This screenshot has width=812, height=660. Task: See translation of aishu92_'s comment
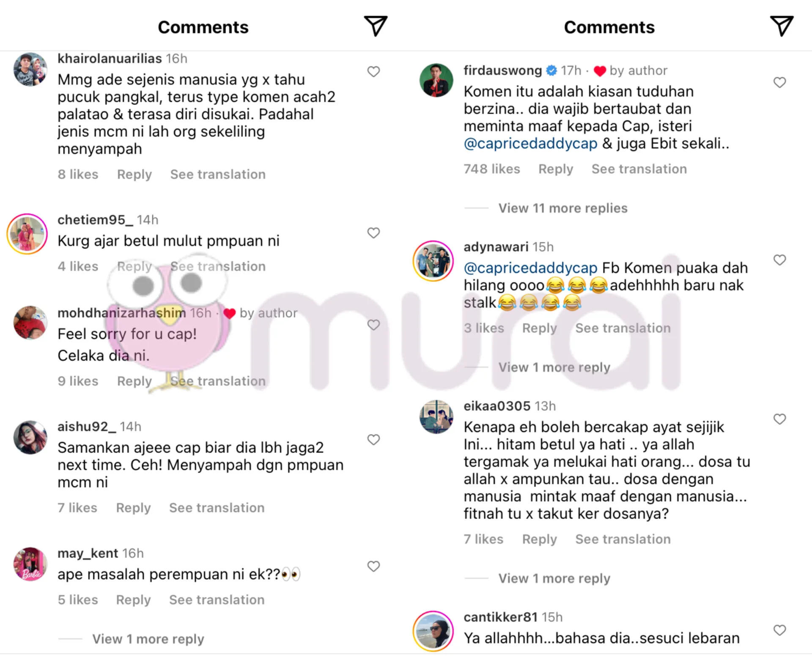217,508
